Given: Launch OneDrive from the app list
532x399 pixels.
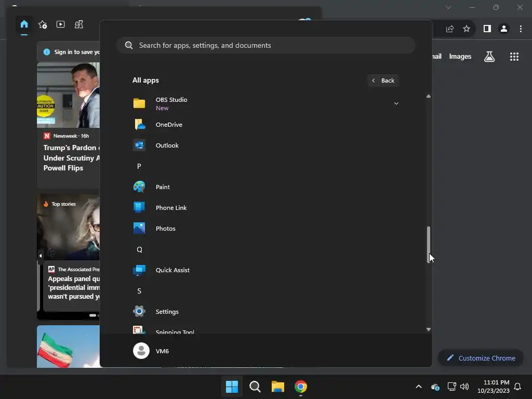Looking at the screenshot, I should (x=265, y=125).
